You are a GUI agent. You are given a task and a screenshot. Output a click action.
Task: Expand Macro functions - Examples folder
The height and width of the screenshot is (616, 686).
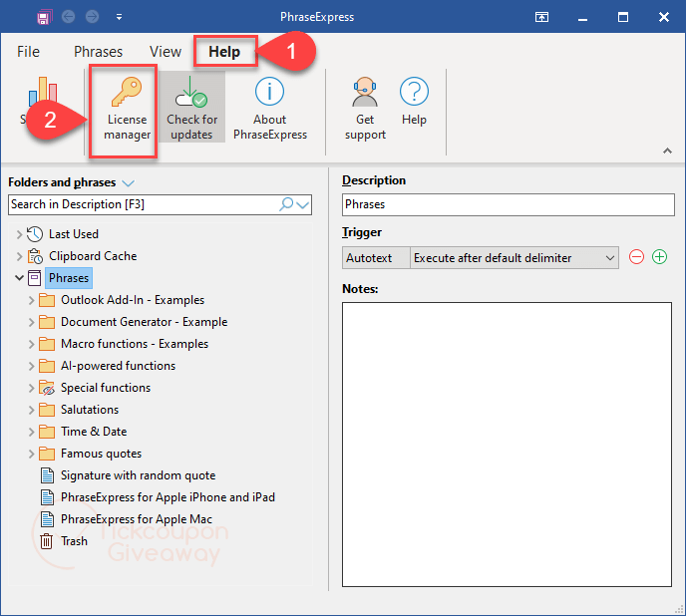[x=31, y=344]
